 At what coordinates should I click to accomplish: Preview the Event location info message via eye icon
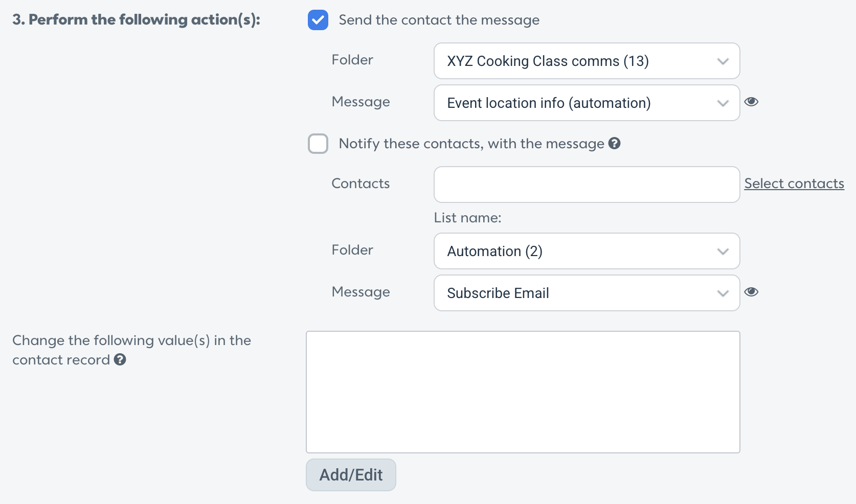(751, 102)
